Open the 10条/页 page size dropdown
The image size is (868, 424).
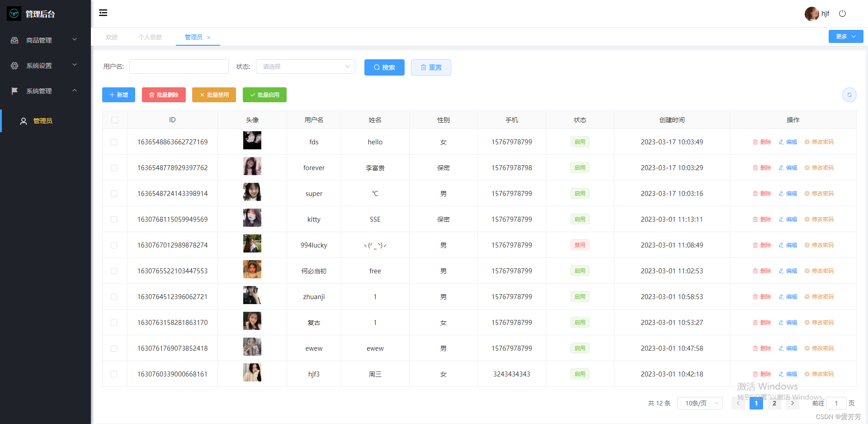(x=699, y=403)
